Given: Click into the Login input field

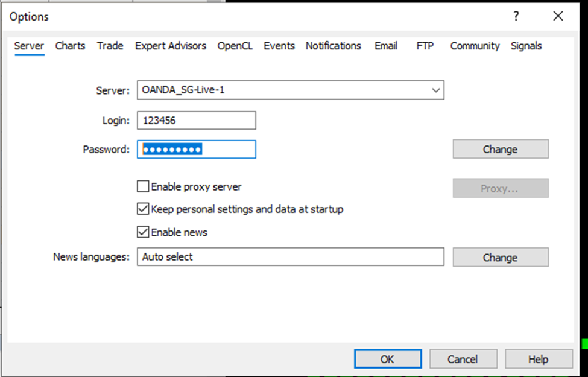Looking at the screenshot, I should pos(196,121).
